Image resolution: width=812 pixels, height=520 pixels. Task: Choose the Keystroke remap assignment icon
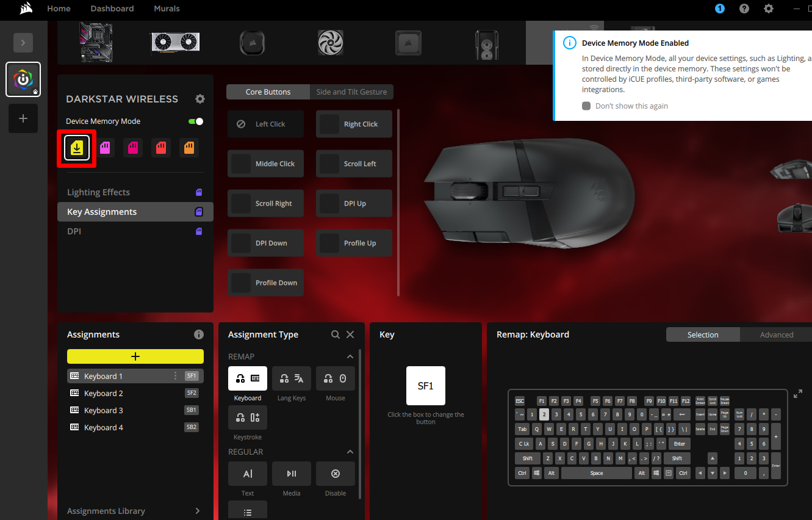[247, 417]
